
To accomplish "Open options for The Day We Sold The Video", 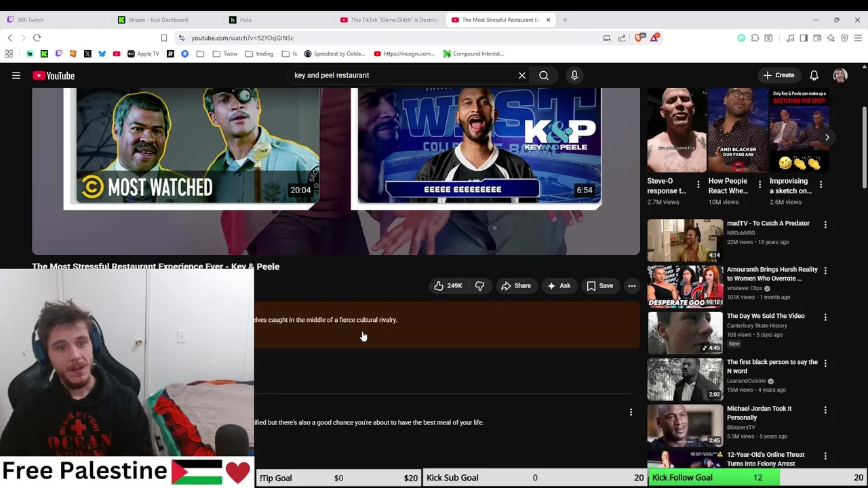I will click(x=825, y=317).
